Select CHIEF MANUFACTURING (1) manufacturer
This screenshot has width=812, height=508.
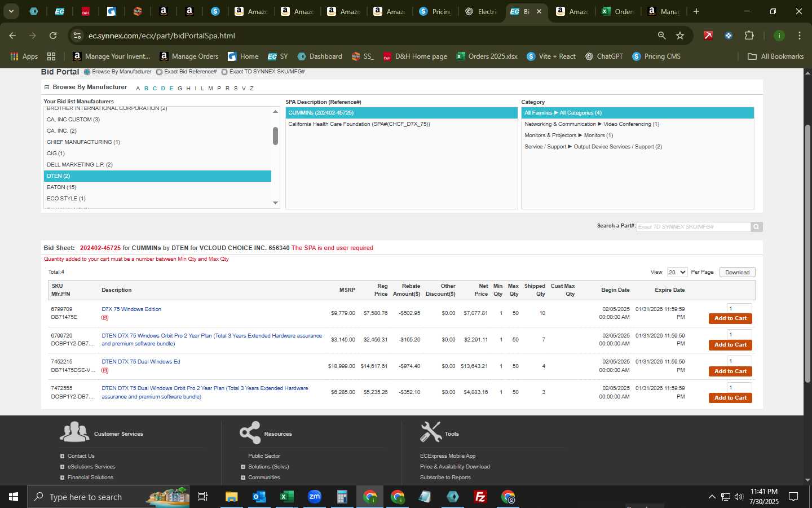point(157,142)
